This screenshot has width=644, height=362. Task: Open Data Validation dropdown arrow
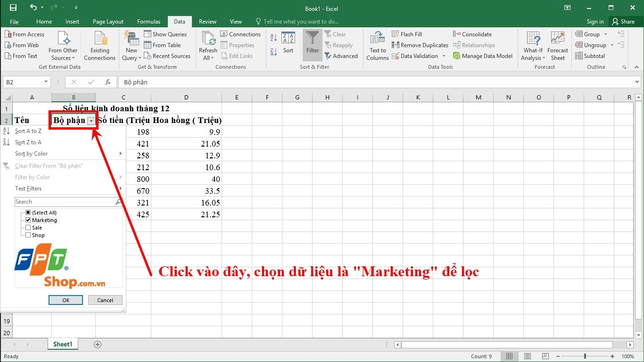click(444, 56)
